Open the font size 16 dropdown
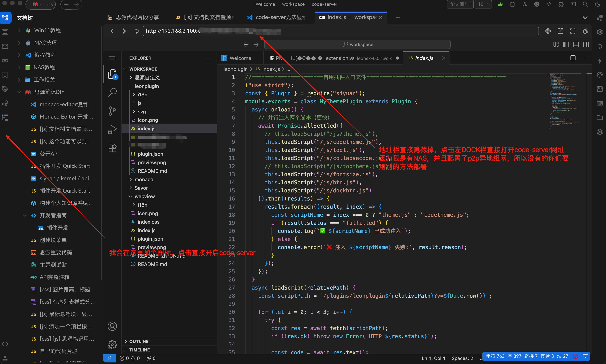The height and width of the screenshot is (364, 606). (x=483, y=4)
